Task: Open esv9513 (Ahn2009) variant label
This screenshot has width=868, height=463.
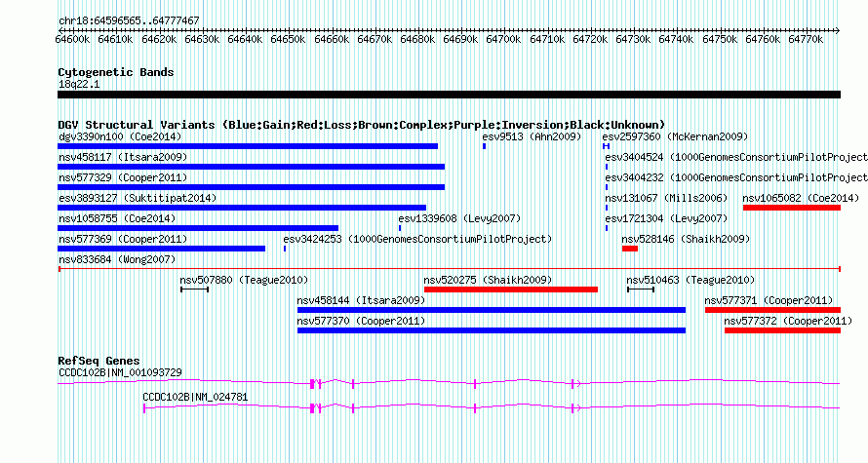Action: coord(532,136)
